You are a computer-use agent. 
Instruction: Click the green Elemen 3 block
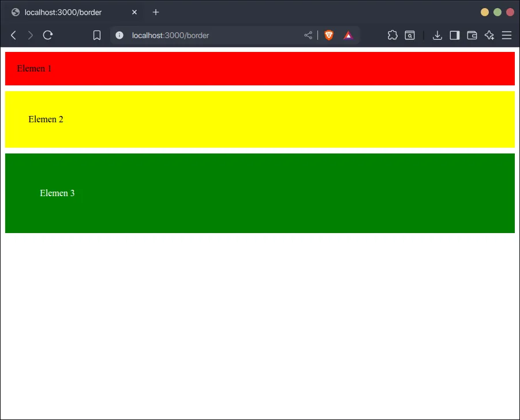260,193
